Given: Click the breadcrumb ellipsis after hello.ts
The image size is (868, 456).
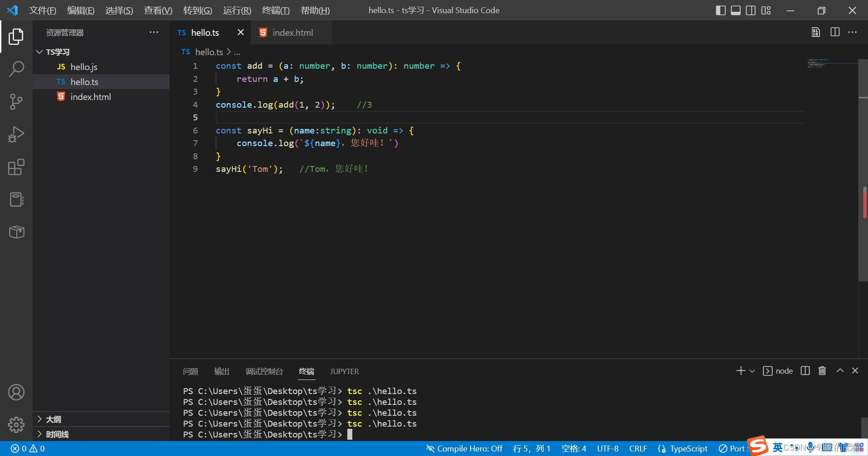Looking at the screenshot, I should (237, 52).
